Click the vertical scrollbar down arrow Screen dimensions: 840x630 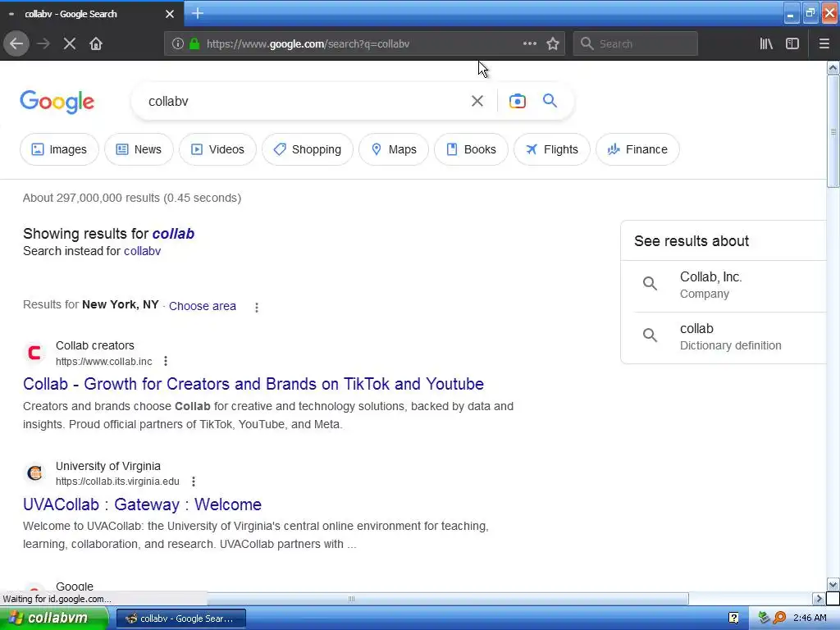click(833, 584)
